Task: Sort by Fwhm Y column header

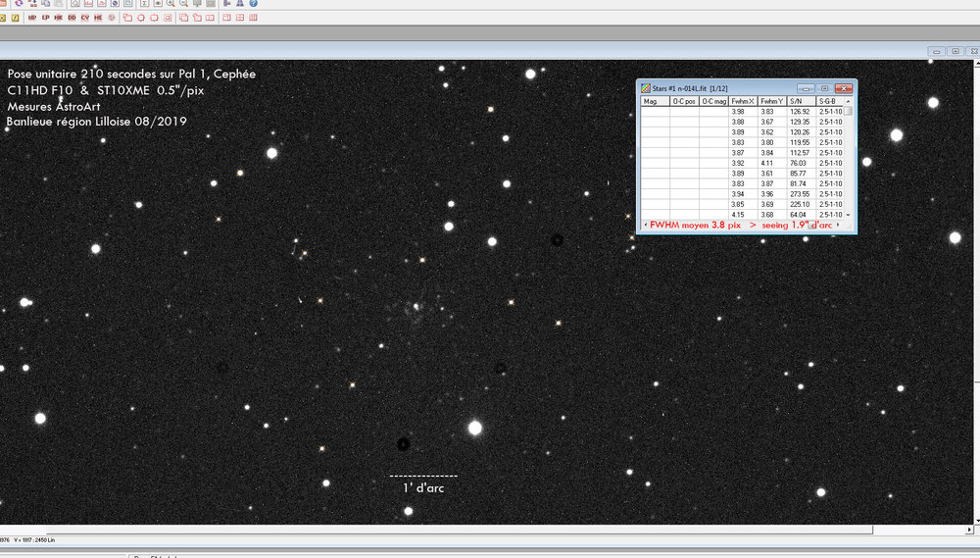Action: (x=772, y=101)
